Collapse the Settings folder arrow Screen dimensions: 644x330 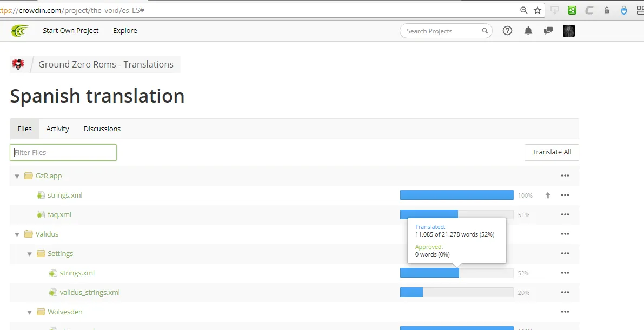click(29, 254)
